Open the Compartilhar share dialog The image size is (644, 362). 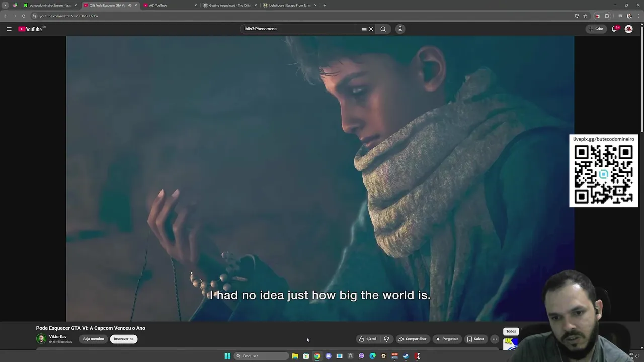coord(412,339)
